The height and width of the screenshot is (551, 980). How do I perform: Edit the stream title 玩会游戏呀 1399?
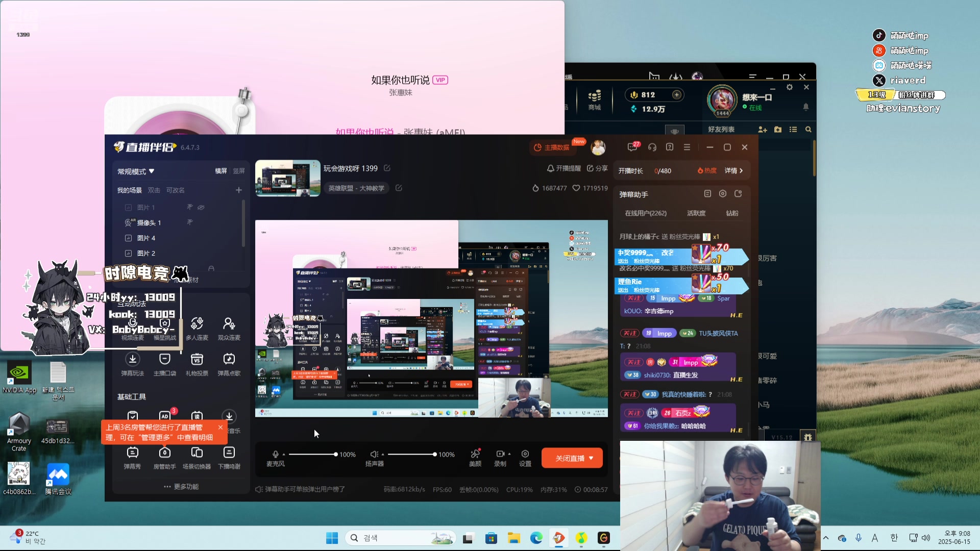pyautogui.click(x=387, y=168)
